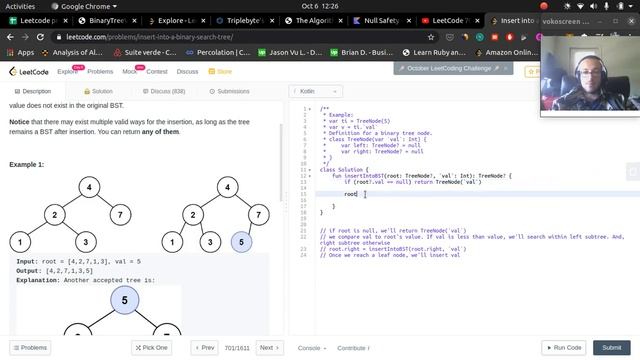Open Activities overview

[20, 6]
